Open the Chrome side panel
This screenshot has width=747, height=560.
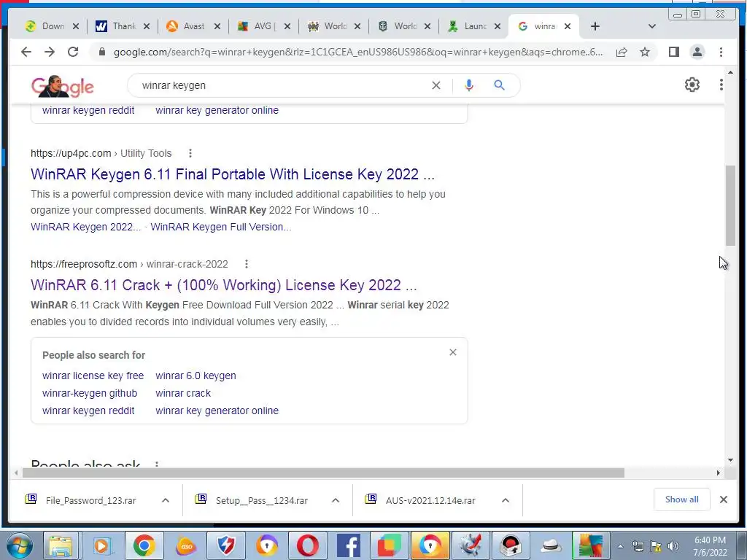[x=673, y=52]
